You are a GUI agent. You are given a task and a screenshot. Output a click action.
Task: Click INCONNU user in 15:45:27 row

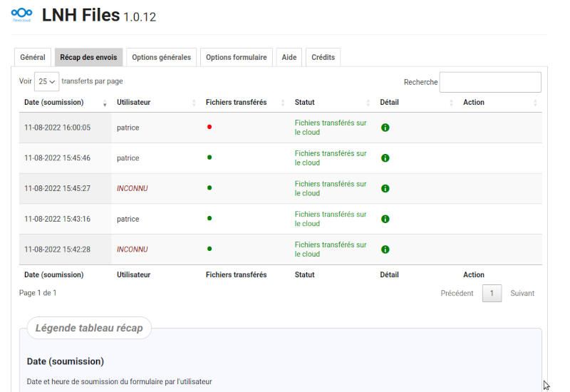(133, 188)
